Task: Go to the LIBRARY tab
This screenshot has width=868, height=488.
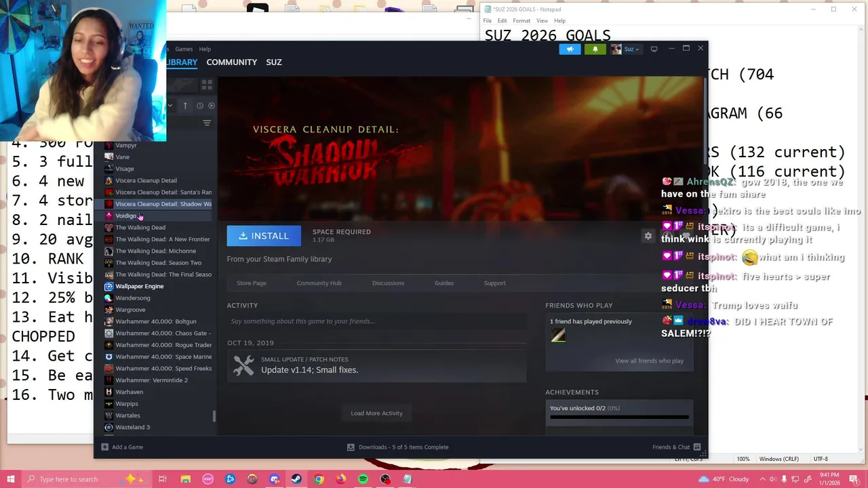Action: click(182, 62)
